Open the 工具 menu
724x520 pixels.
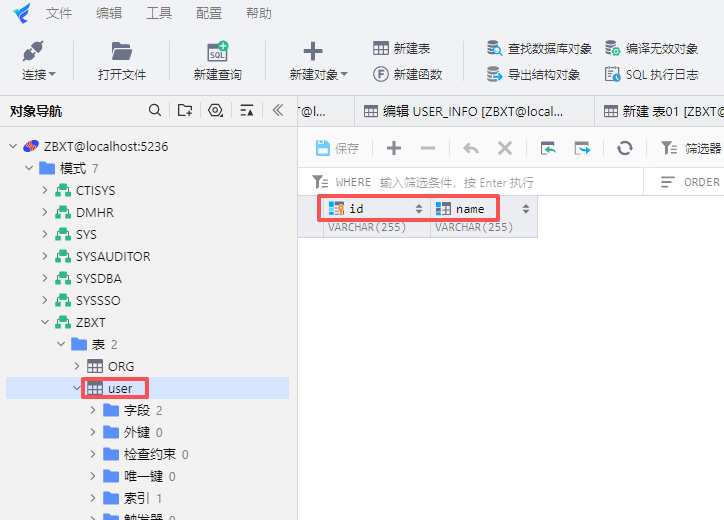[159, 13]
